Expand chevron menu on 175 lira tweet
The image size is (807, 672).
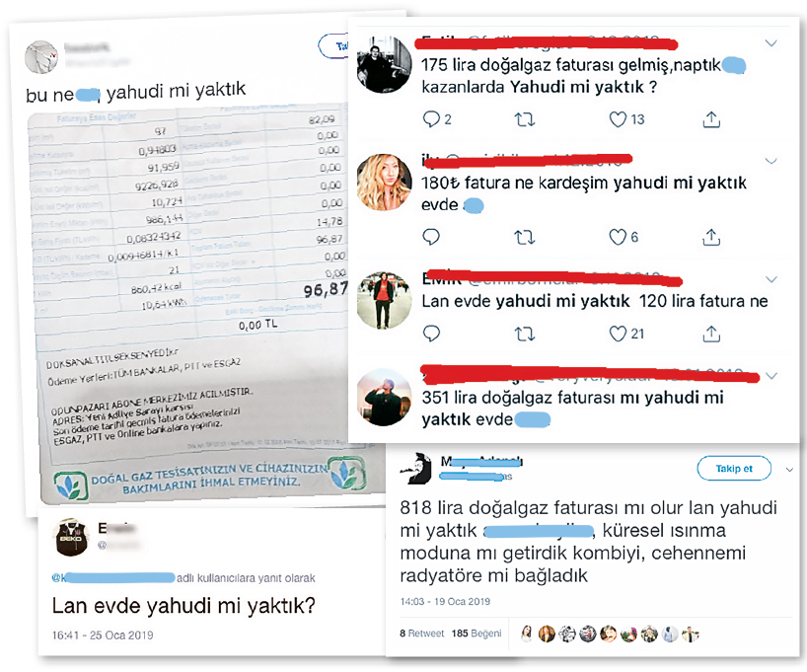pyautogui.click(x=770, y=43)
